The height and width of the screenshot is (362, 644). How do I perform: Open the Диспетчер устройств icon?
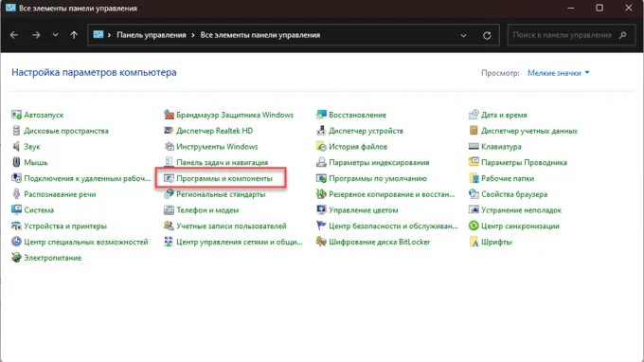[x=321, y=131]
